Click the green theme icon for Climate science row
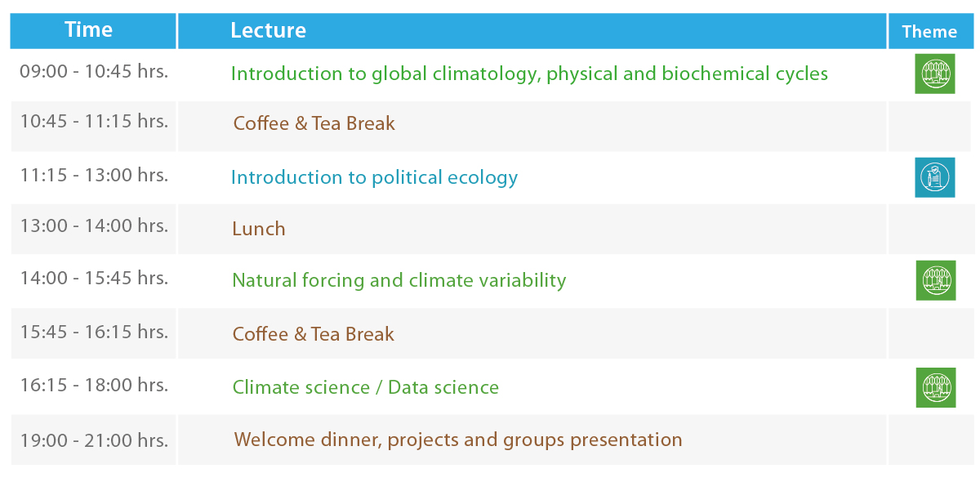The width and height of the screenshot is (980, 482). point(935,387)
